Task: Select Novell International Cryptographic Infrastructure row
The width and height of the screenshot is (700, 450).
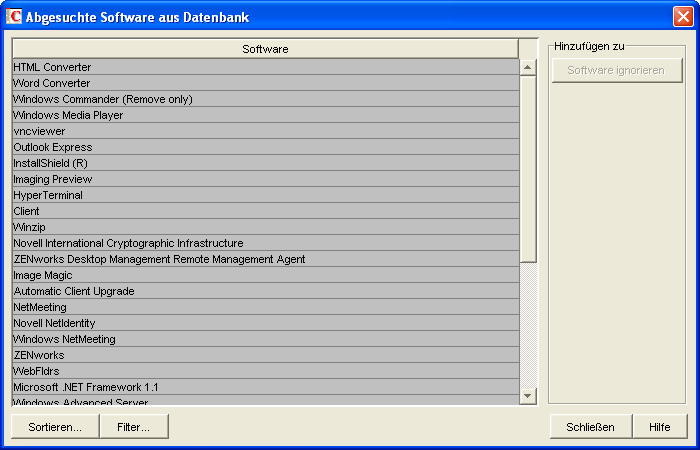Action: coord(266,243)
